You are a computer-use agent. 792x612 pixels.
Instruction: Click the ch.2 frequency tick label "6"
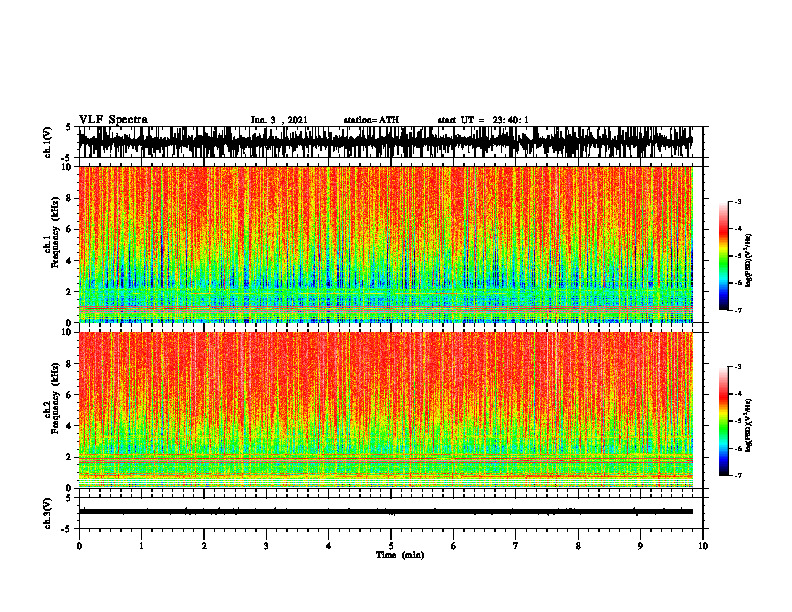coord(70,395)
